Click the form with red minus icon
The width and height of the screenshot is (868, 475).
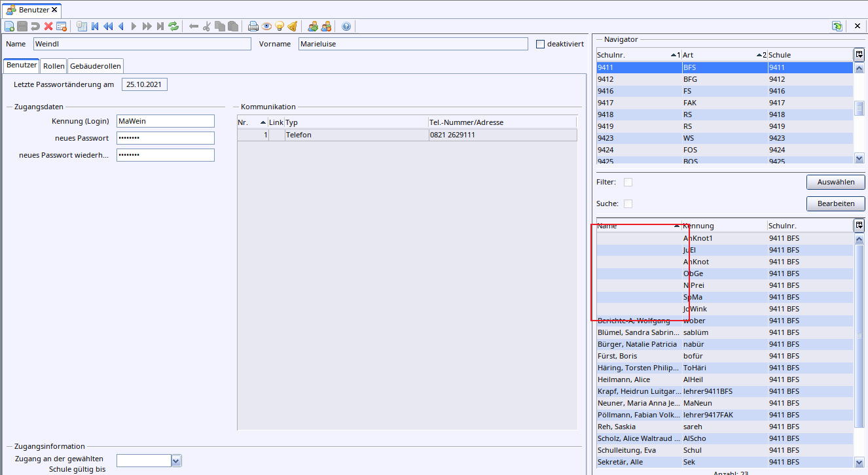62,26
